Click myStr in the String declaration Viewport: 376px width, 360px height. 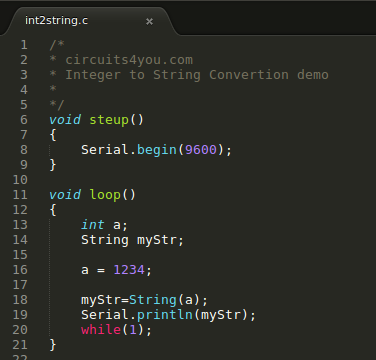click(157, 240)
